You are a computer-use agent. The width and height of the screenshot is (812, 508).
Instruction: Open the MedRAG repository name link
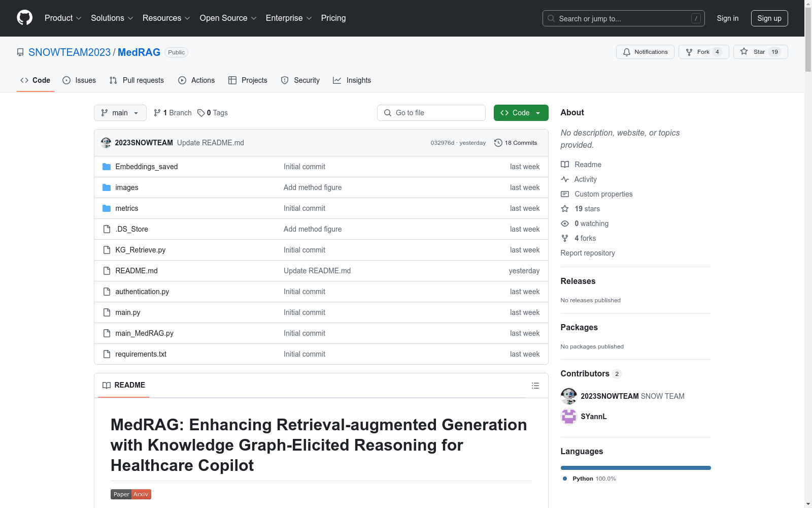[x=139, y=52]
